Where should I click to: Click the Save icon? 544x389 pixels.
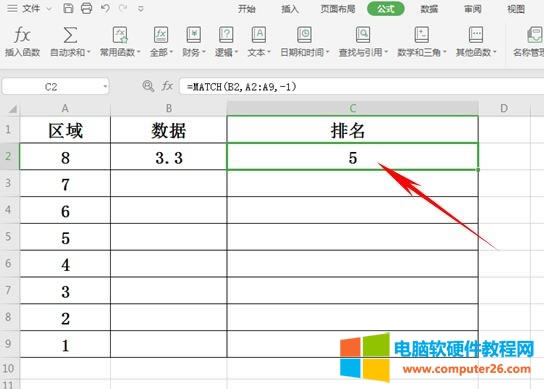pyautogui.click(x=68, y=8)
